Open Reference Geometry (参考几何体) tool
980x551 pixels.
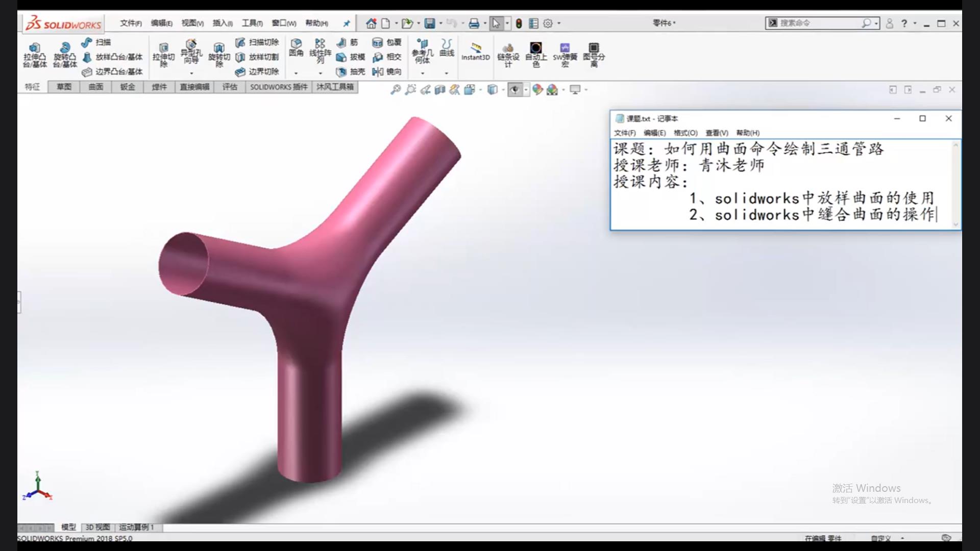(422, 51)
